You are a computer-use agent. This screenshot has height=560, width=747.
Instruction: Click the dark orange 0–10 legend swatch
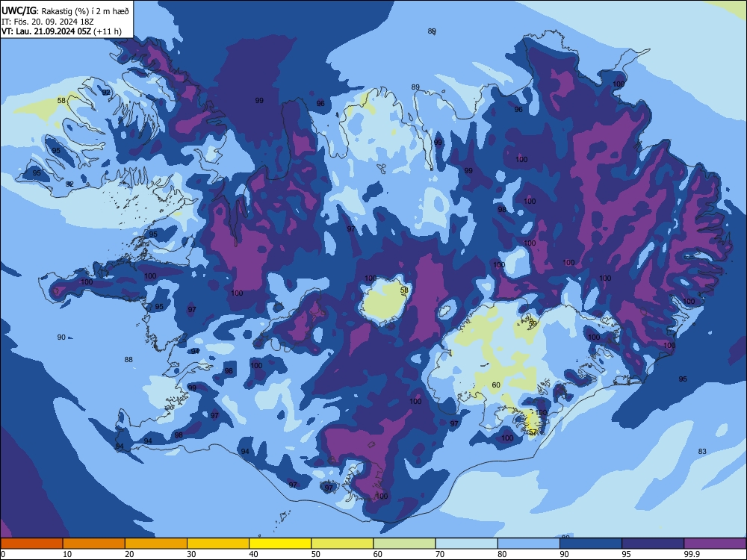31,544
